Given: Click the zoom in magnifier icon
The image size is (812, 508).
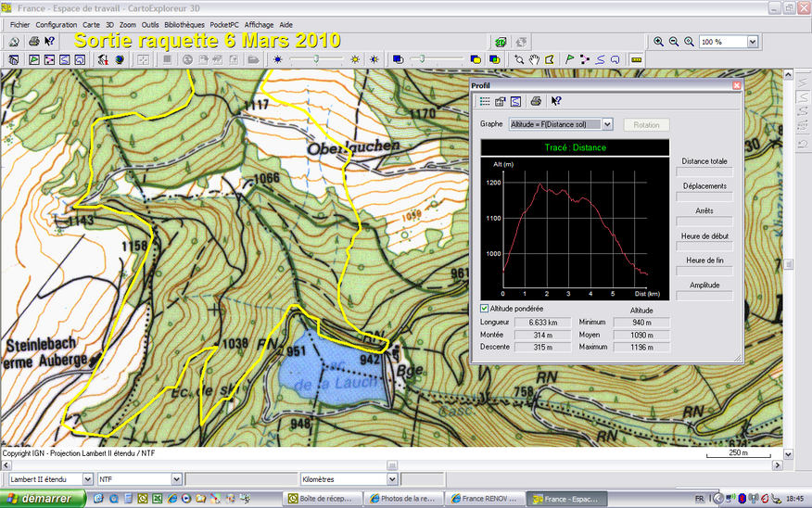Looking at the screenshot, I should click(x=658, y=42).
